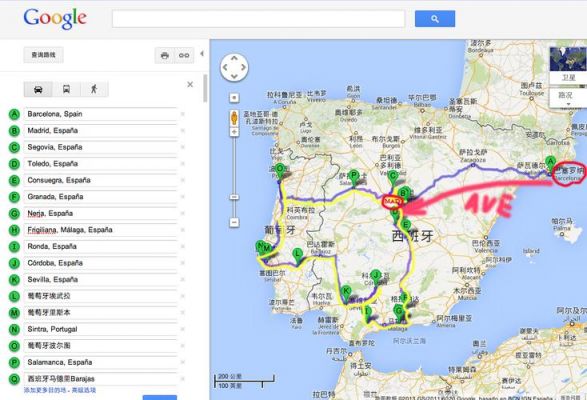587x400 pixels.
Task: Click the Granada, España destination field
Action: click(100, 197)
